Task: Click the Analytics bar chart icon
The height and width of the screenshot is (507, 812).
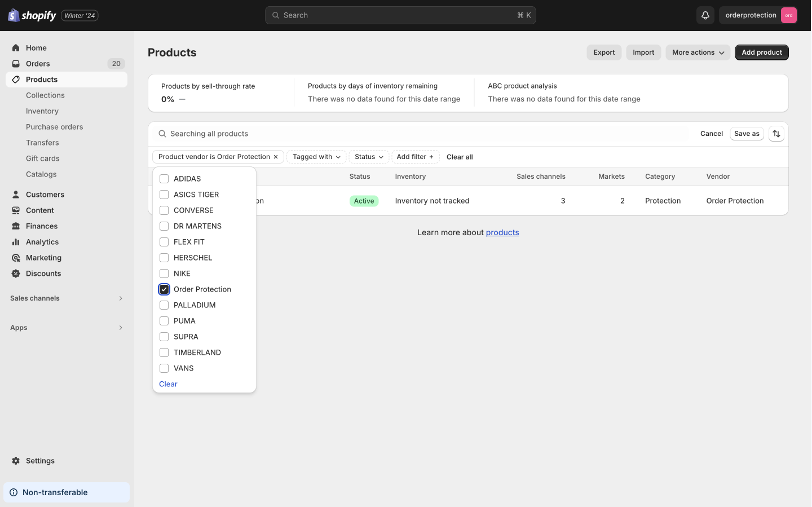Action: point(16,242)
